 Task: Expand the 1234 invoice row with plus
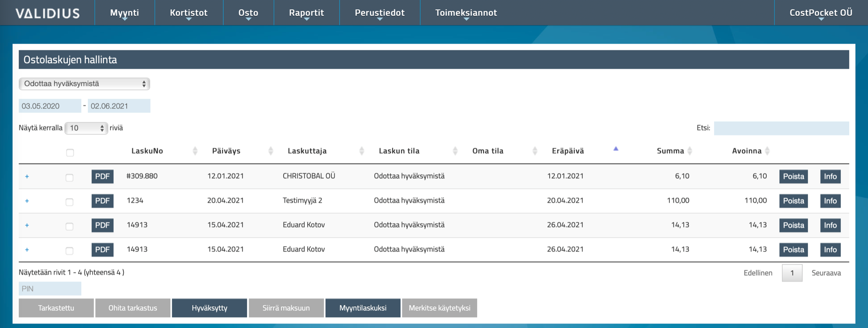click(27, 201)
